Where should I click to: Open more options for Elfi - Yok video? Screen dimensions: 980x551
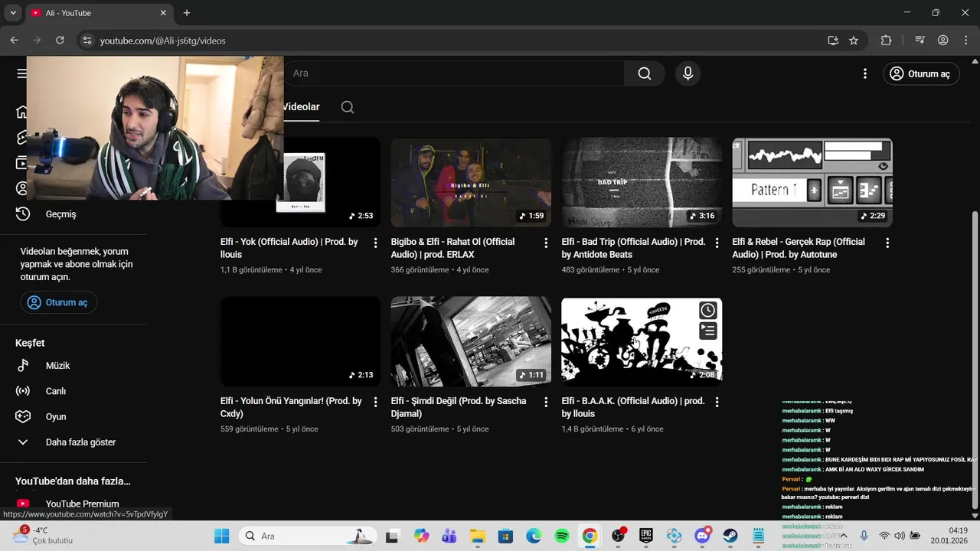[x=375, y=243]
